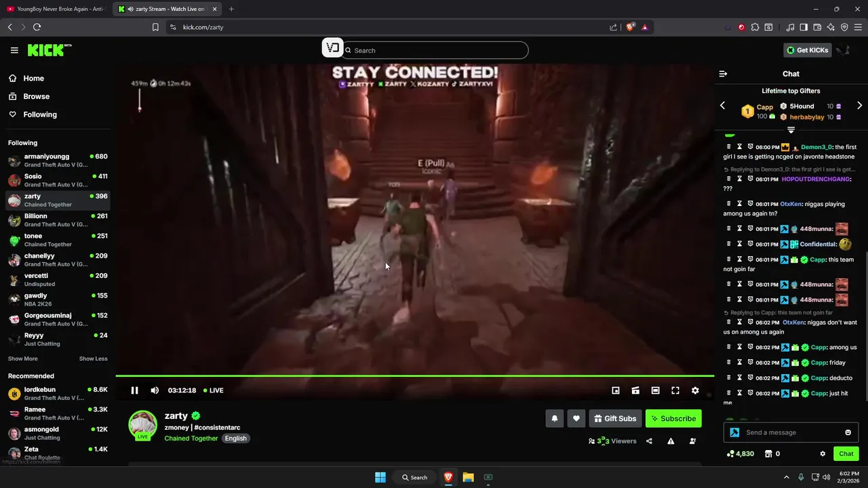Collapse the chat panel
This screenshot has height=488, width=868.
723,74
